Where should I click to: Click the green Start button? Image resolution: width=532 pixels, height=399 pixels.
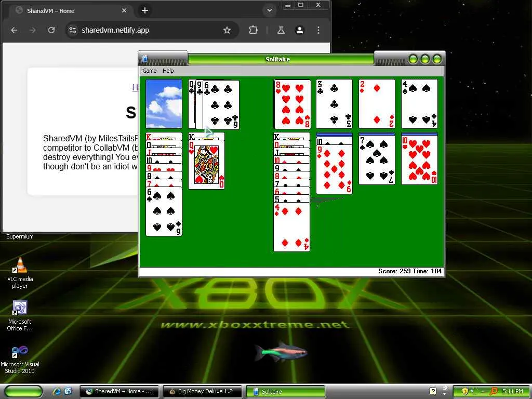pos(24,392)
